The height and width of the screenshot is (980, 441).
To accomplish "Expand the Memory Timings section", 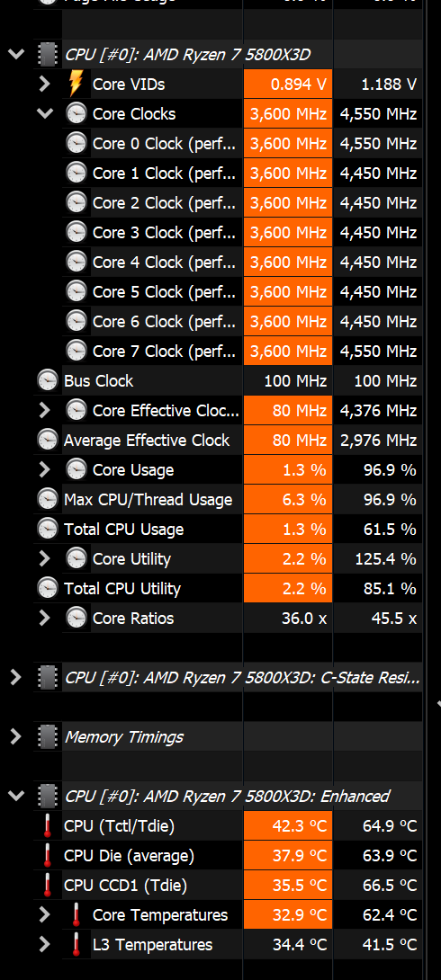I will coord(16,736).
